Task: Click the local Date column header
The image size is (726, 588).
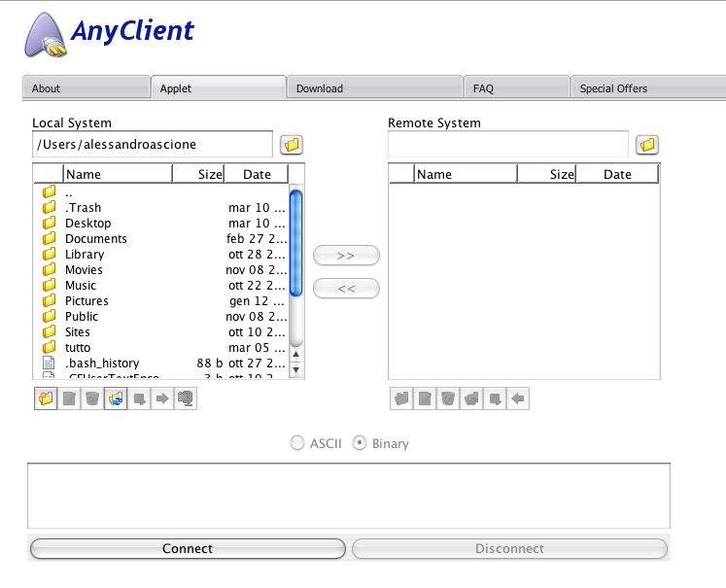Action: coord(257,174)
